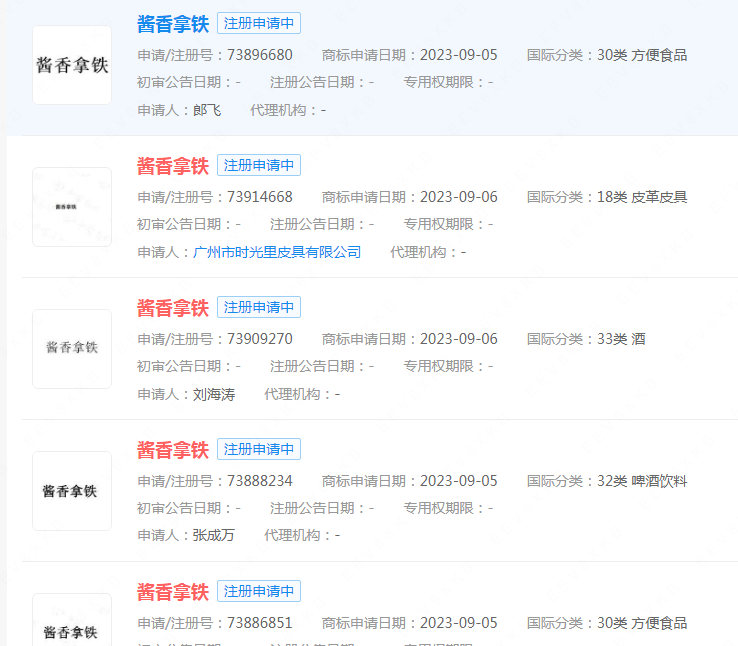
Task: Open the 酱香拿铁 title of record 73886851
Action: tap(173, 592)
